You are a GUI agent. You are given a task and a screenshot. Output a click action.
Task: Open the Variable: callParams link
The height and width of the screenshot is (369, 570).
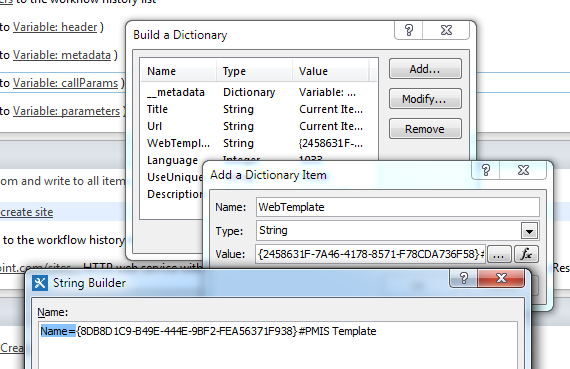coord(65,83)
